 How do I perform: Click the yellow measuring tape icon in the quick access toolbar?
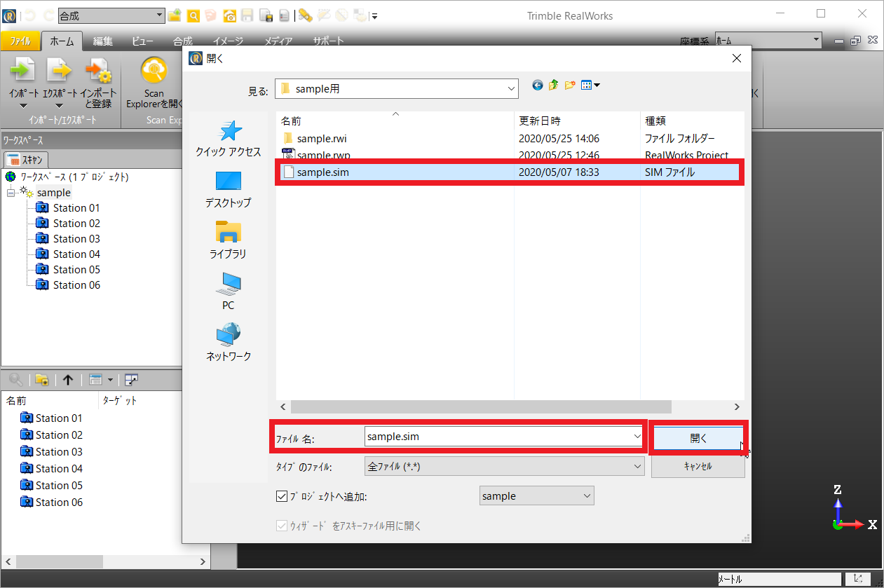tap(305, 15)
